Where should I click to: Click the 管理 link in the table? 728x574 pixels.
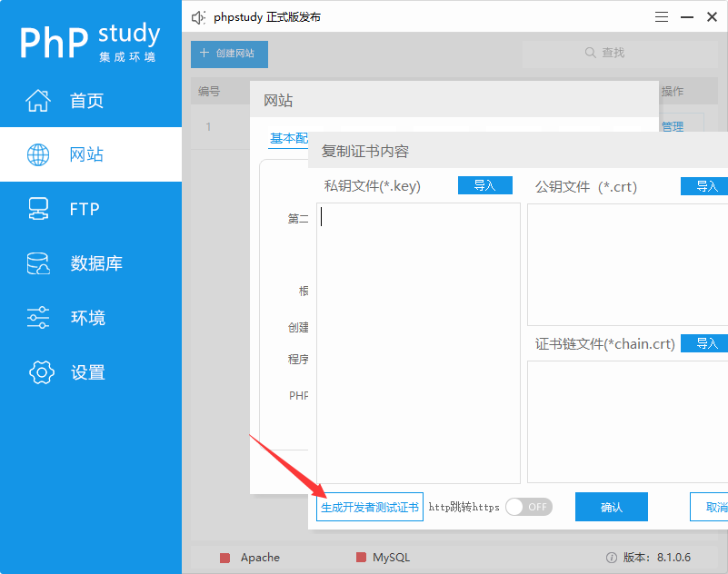(x=672, y=126)
